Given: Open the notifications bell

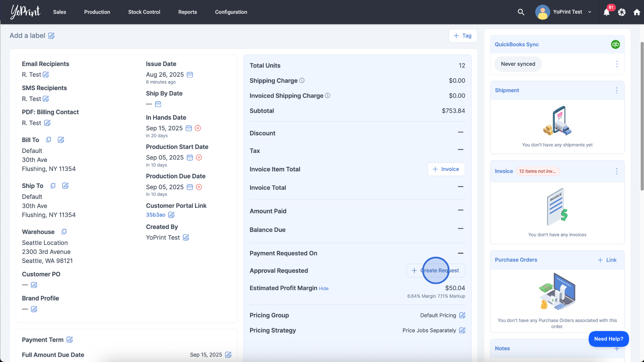Looking at the screenshot, I should pos(606,12).
